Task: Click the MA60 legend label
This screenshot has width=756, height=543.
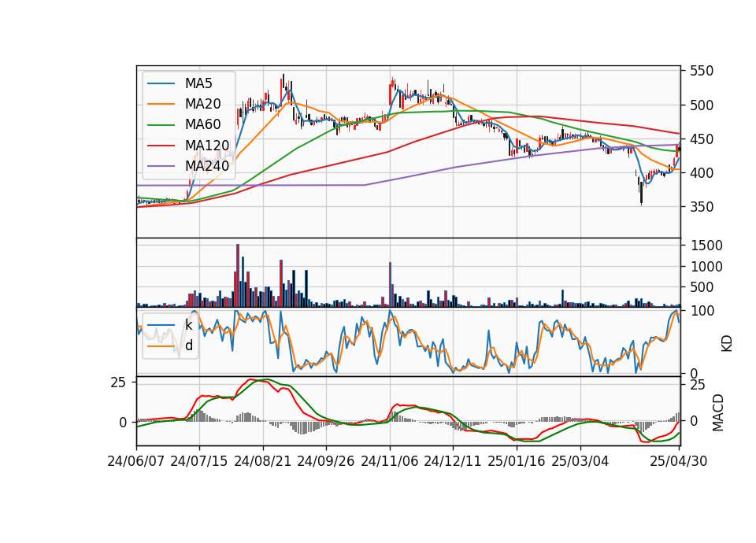Action: point(202,124)
